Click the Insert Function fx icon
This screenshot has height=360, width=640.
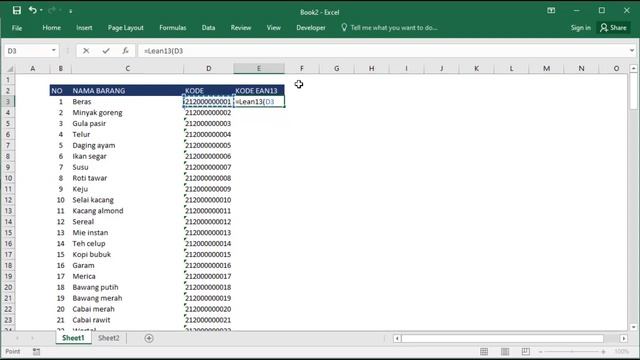125,51
